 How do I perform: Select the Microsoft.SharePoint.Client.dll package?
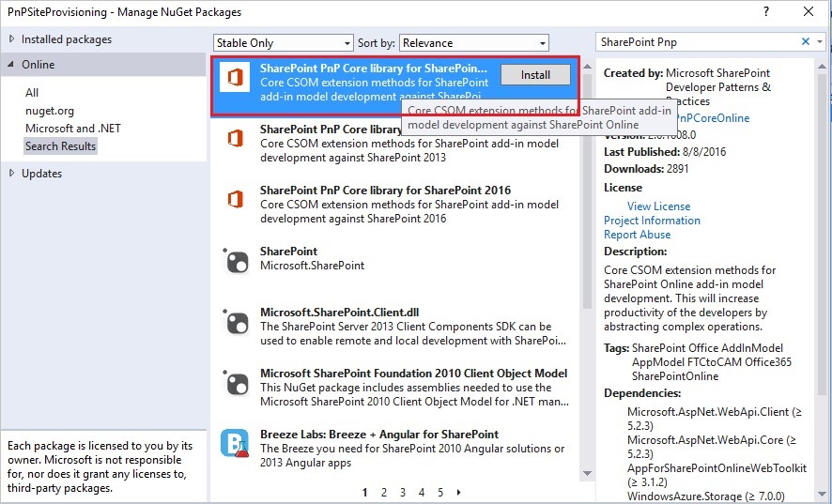click(394, 326)
